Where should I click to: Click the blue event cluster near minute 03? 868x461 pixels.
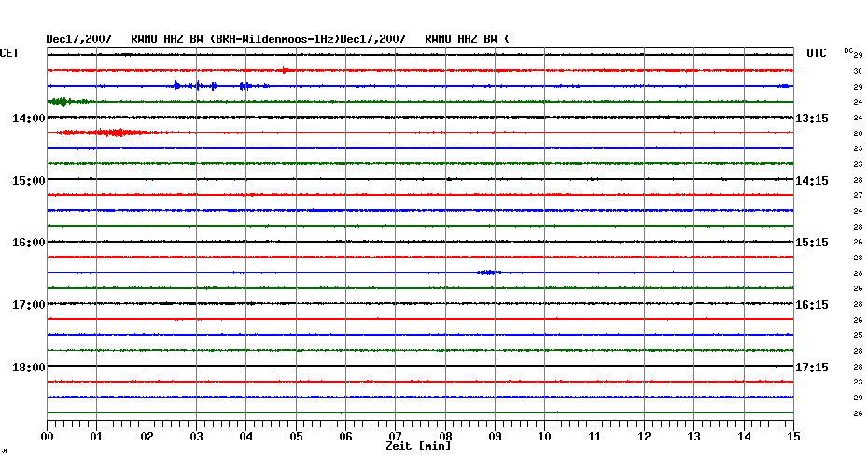(x=218, y=86)
